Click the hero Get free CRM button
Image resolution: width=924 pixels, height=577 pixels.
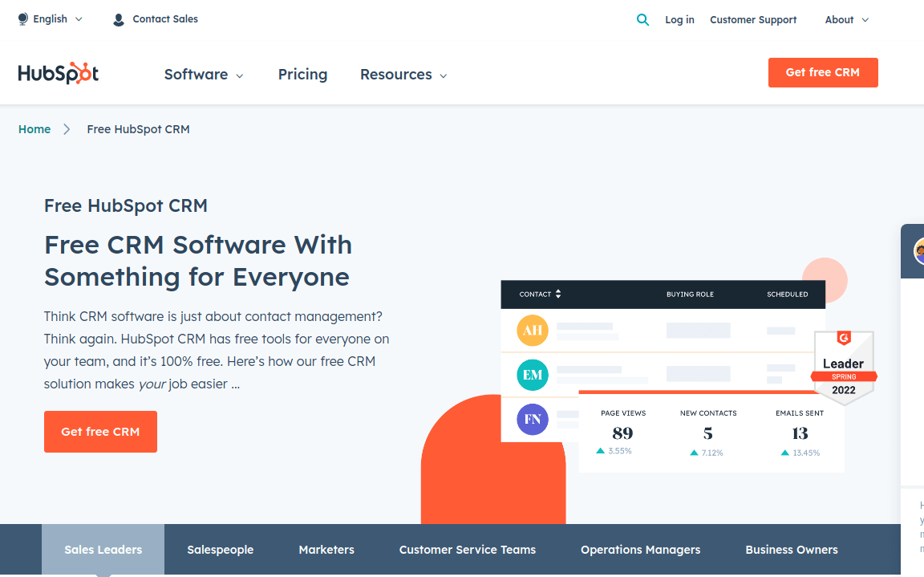tap(101, 432)
